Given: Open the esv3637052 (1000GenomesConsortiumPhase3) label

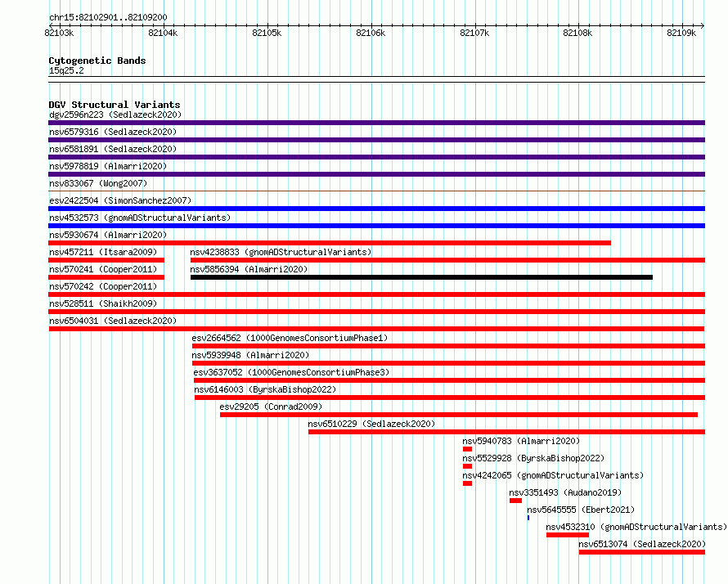Looking at the screenshot, I should [291, 372].
